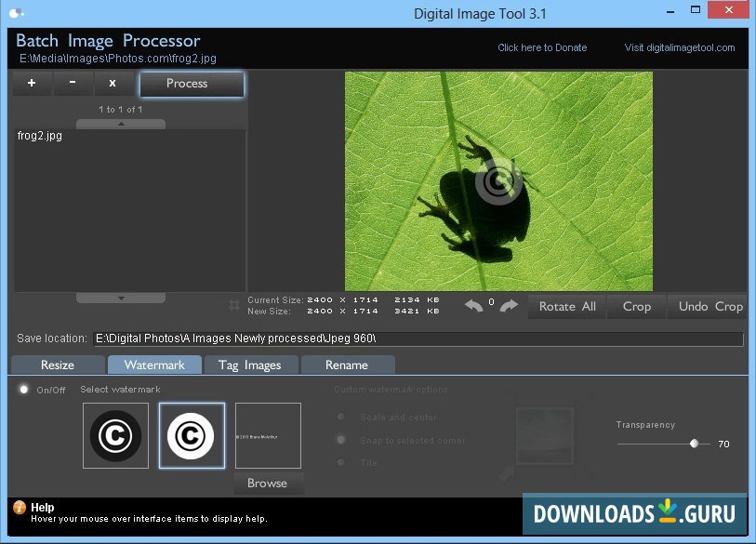Toggle the watermark On/Off radio button
Screen dimensions: 756x544
[24, 390]
